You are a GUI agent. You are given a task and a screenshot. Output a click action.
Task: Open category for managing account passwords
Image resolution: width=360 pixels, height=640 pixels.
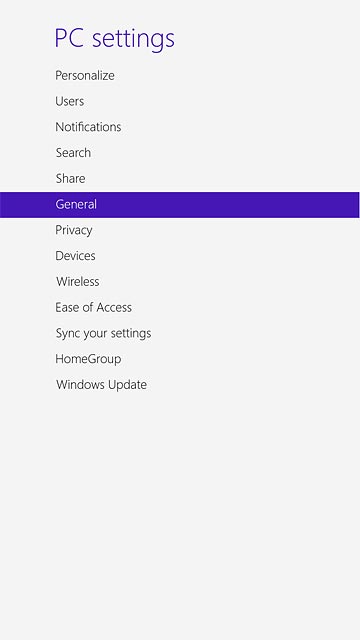point(70,101)
